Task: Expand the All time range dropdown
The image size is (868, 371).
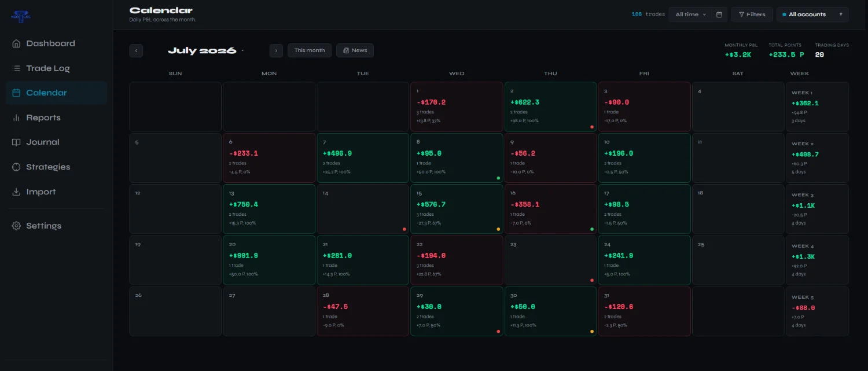Action: coord(691,14)
